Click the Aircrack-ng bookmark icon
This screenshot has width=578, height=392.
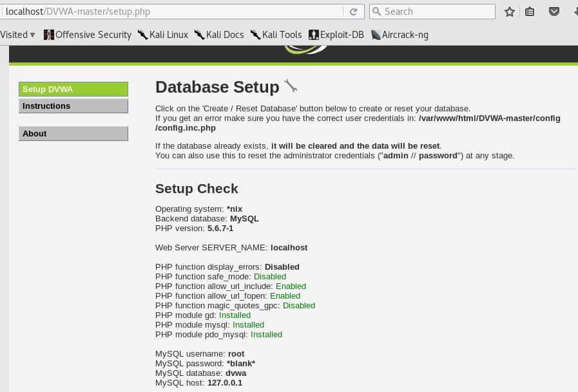(376, 35)
